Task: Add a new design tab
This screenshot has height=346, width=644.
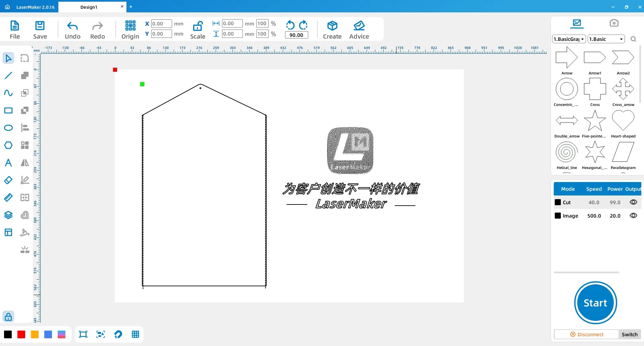Action: [131, 7]
